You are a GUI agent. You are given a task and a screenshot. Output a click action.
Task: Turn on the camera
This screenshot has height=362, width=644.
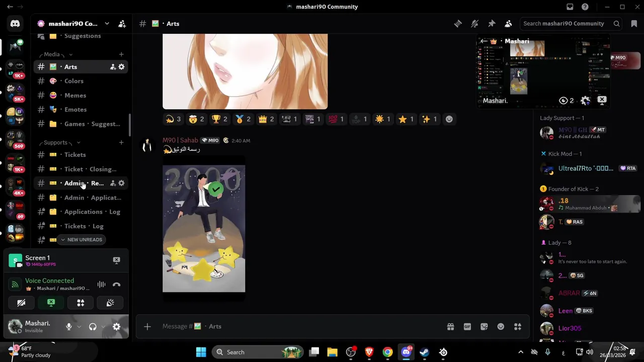pos(21,303)
